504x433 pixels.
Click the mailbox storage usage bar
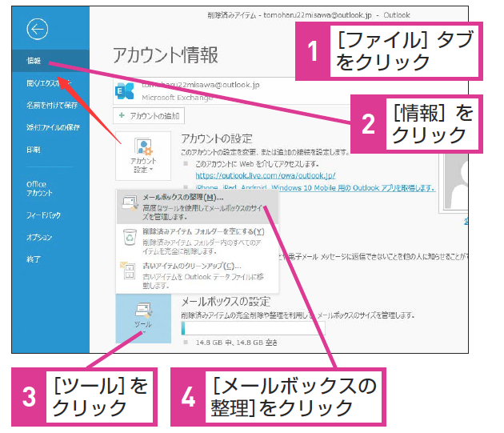point(253,328)
